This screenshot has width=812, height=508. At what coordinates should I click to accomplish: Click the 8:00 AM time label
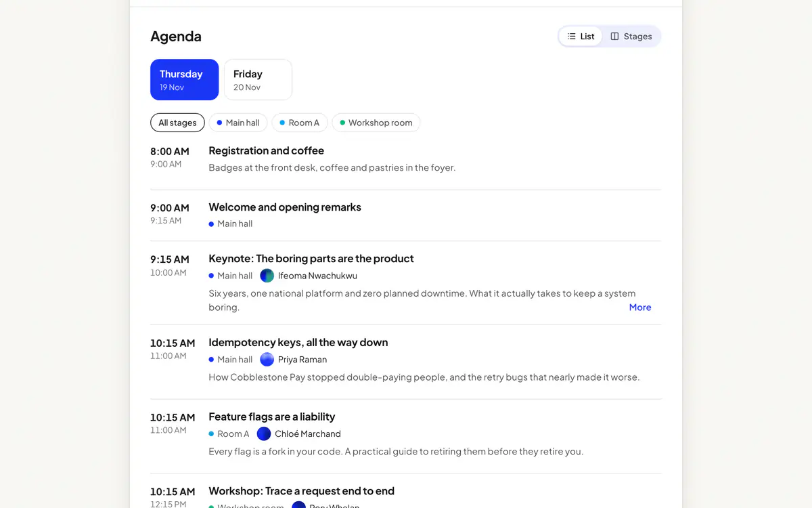[x=170, y=152]
